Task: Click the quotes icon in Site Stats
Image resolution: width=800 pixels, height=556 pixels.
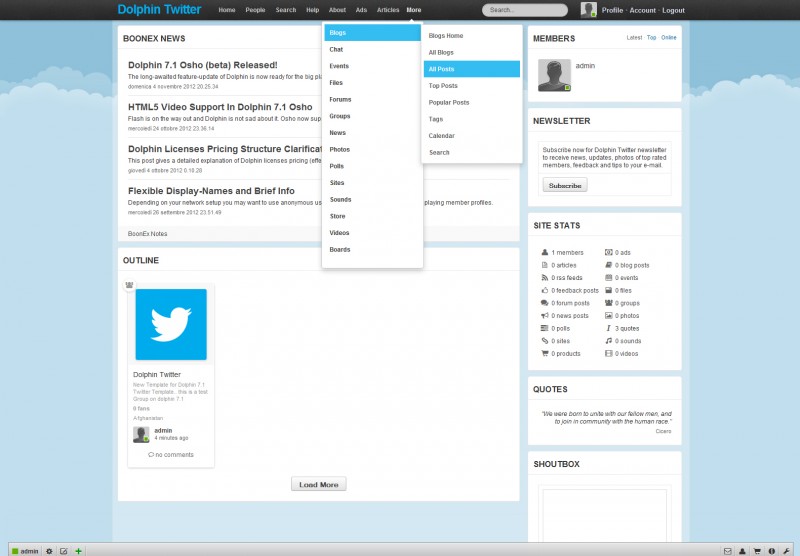Action: point(608,328)
